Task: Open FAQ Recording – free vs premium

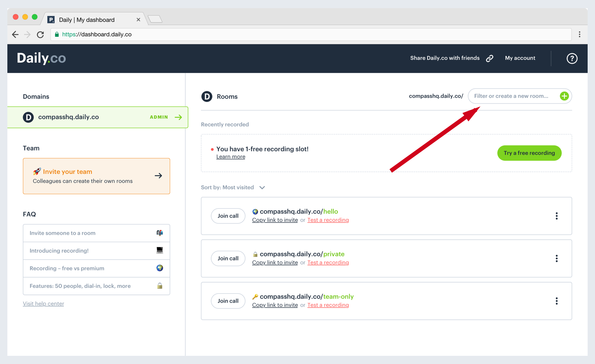Action: [x=97, y=268]
